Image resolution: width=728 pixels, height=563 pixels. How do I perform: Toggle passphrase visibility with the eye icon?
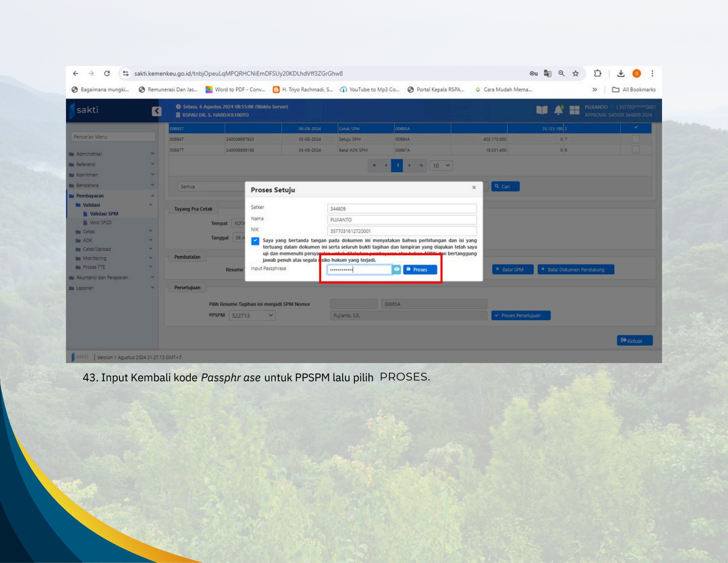[x=397, y=269]
